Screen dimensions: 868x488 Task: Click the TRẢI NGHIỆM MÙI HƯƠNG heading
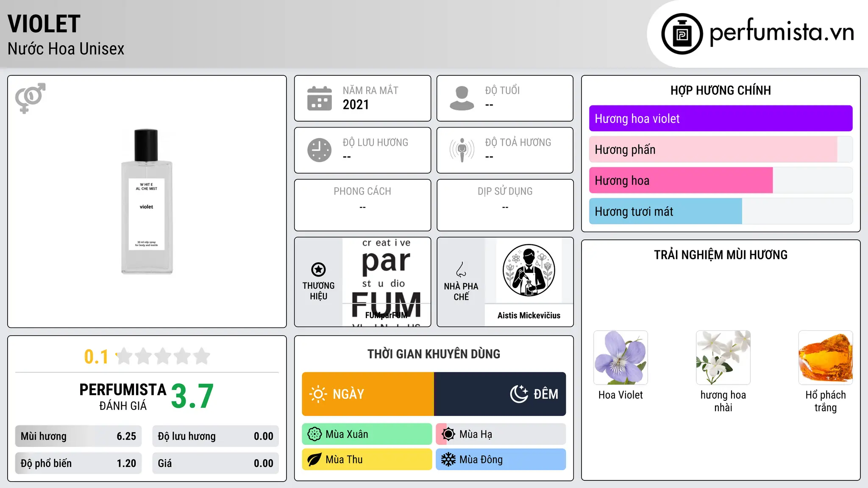coord(721,255)
